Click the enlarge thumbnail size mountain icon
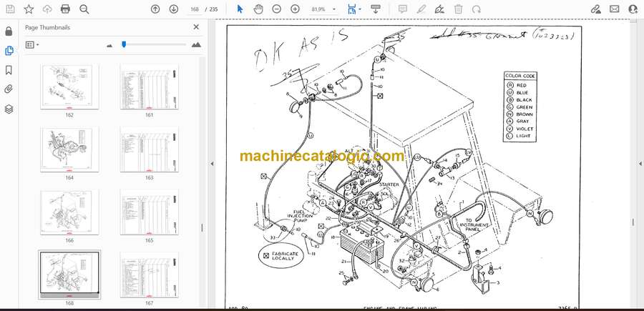The width and height of the screenshot is (644, 311). pos(196,45)
